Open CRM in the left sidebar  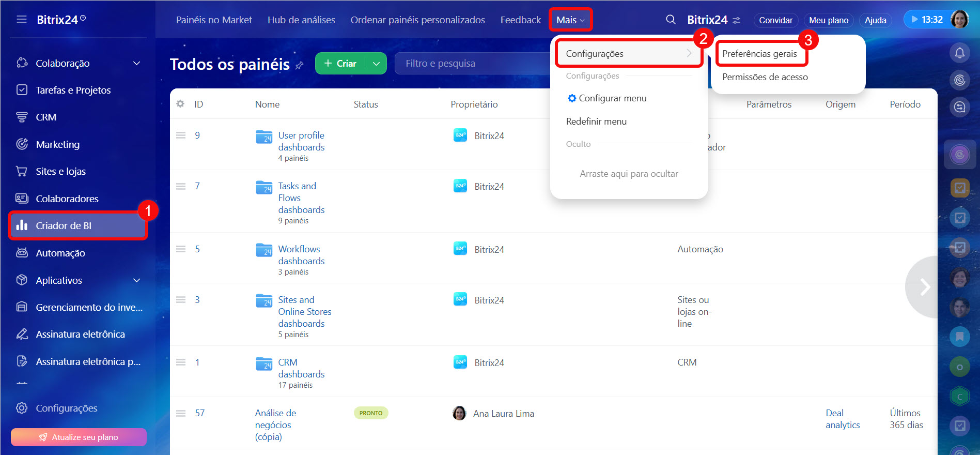[x=46, y=117]
